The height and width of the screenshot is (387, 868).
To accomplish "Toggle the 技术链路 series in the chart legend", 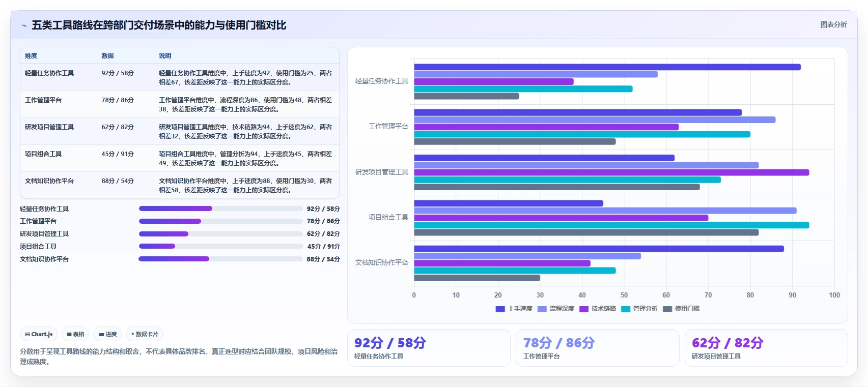I will [x=597, y=309].
